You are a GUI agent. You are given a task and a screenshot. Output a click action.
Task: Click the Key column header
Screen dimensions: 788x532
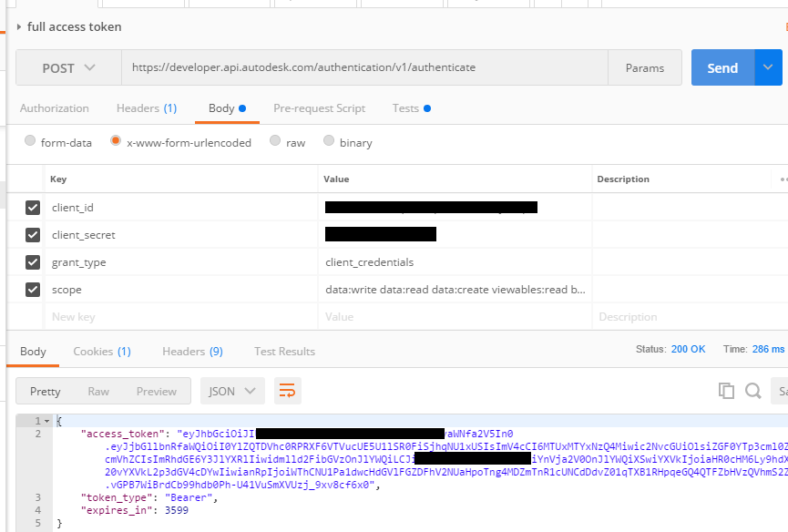[58, 179]
